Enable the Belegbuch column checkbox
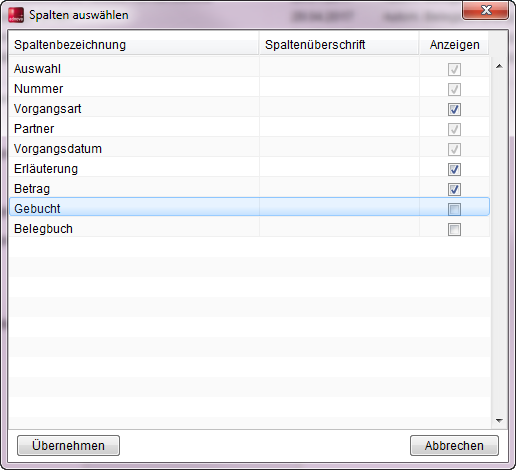This screenshot has width=516, height=470. tap(454, 229)
